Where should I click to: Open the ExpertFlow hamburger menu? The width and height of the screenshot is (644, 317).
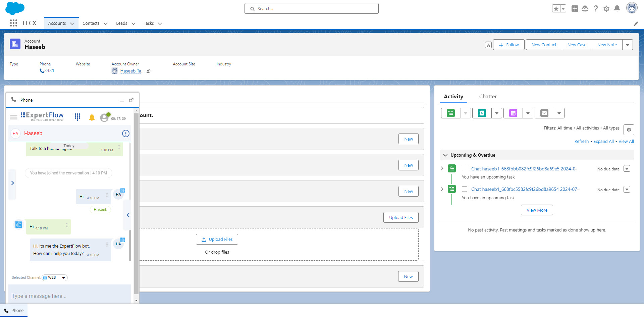coord(14,117)
